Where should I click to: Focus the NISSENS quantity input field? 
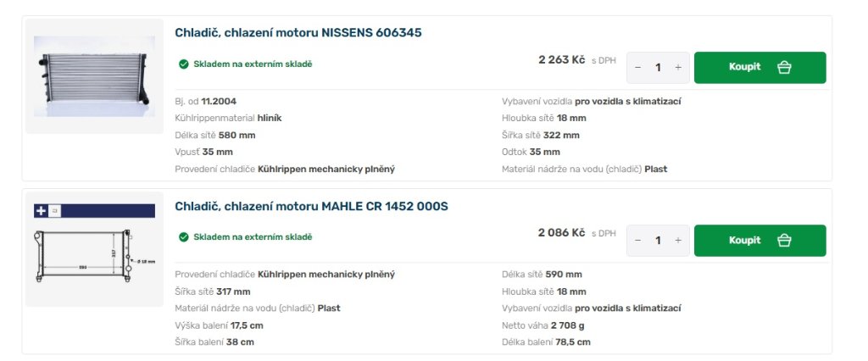click(658, 68)
